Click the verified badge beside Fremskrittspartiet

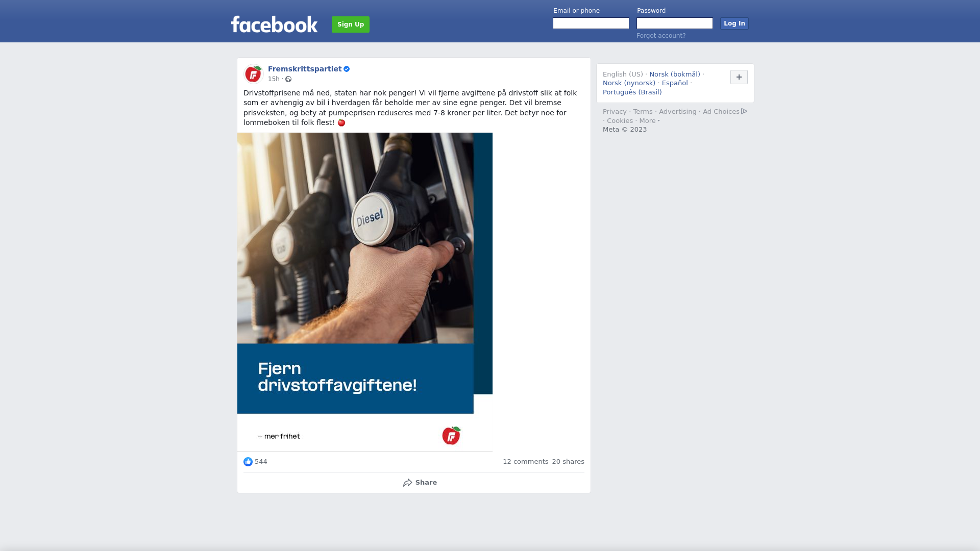click(347, 69)
